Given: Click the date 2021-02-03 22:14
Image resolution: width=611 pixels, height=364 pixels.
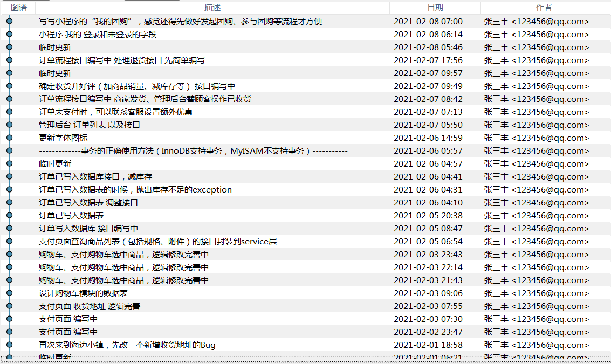Looking at the screenshot, I should click(x=428, y=267).
